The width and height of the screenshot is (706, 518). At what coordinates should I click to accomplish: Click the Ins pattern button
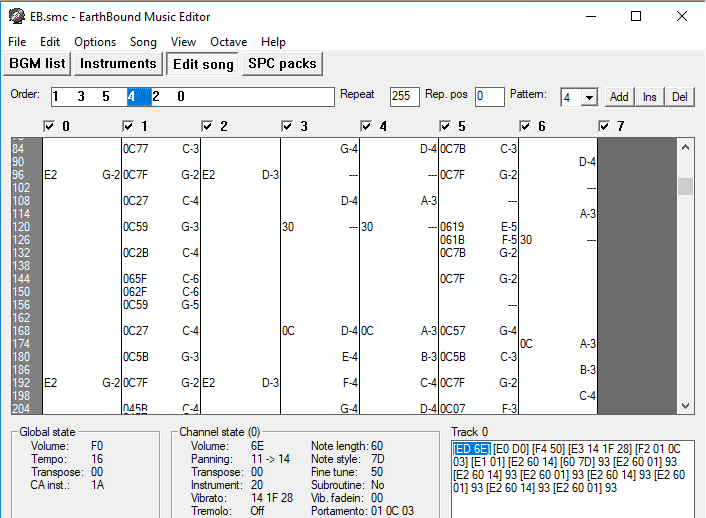point(649,97)
